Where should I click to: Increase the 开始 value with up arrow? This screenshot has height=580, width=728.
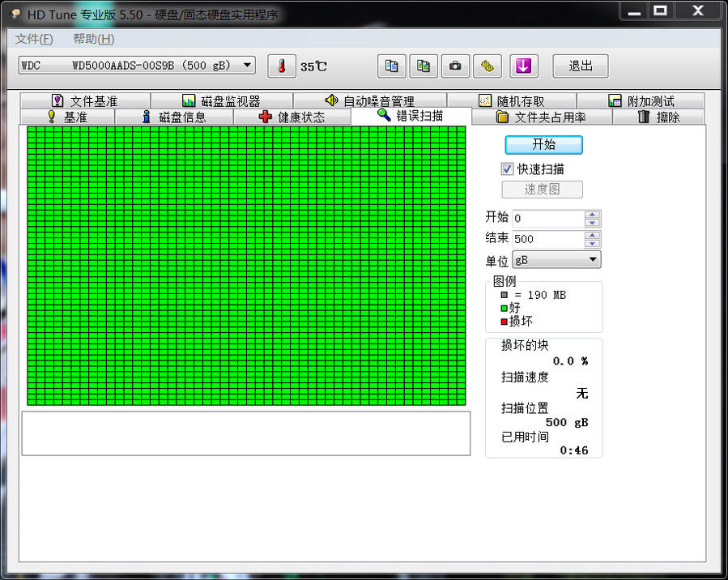[592, 215]
